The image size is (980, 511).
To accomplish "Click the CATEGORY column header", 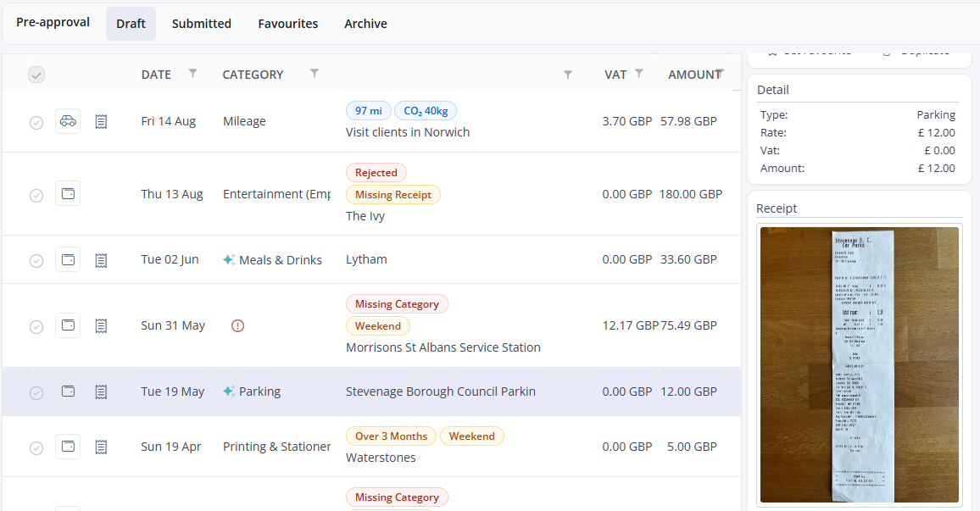I will click(253, 75).
